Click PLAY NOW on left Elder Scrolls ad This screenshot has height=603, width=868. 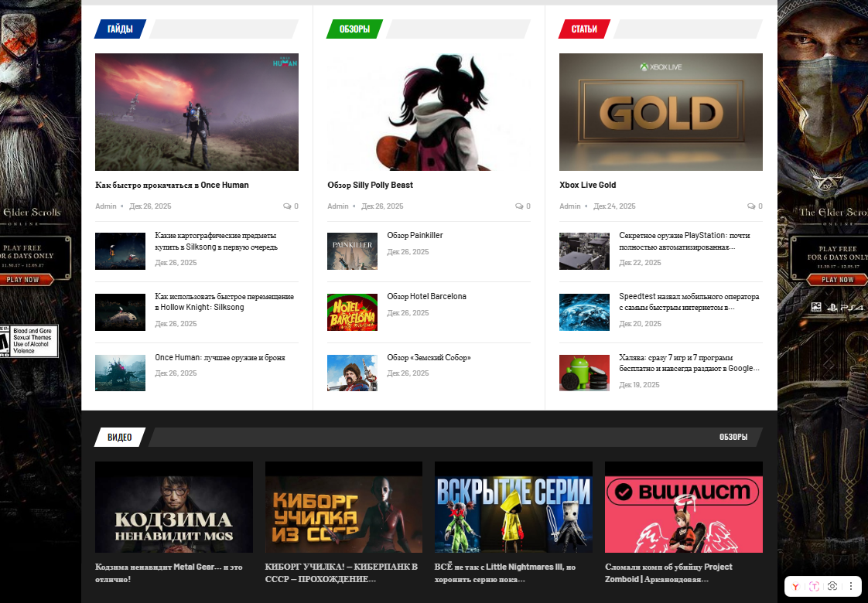pos(25,280)
